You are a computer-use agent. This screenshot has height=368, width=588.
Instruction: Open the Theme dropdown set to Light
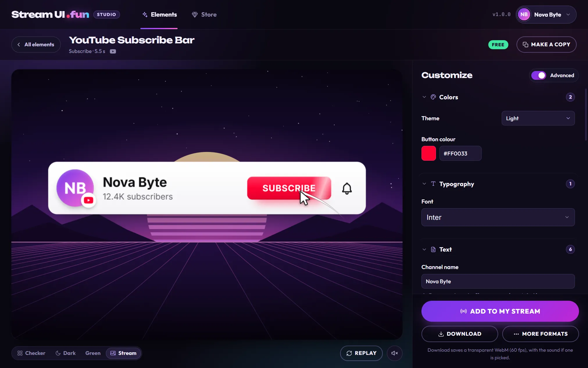pyautogui.click(x=538, y=118)
